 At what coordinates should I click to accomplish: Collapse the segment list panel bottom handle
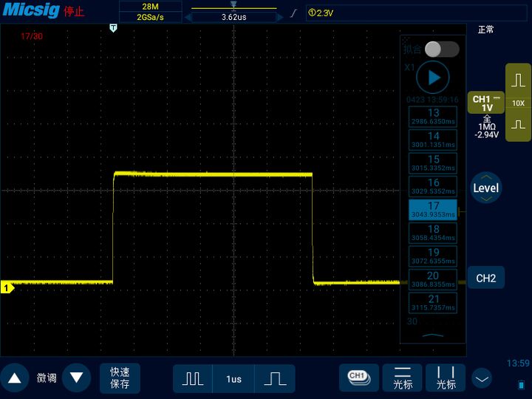pyautogui.click(x=433, y=336)
